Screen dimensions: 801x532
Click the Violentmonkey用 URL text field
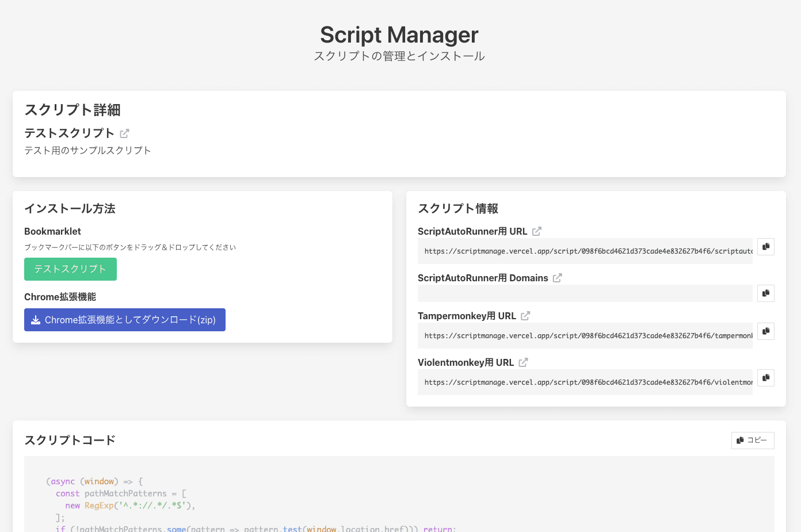585,382
